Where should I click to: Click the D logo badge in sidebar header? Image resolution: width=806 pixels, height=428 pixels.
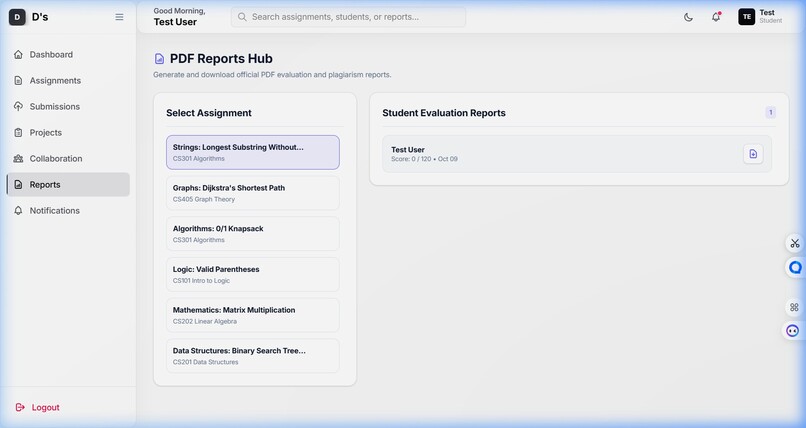[x=17, y=17]
